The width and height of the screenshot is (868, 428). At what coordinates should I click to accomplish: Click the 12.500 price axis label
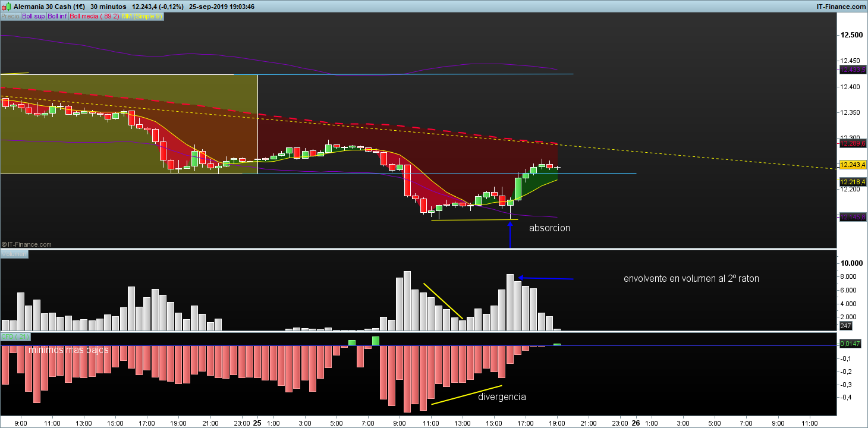[851, 35]
